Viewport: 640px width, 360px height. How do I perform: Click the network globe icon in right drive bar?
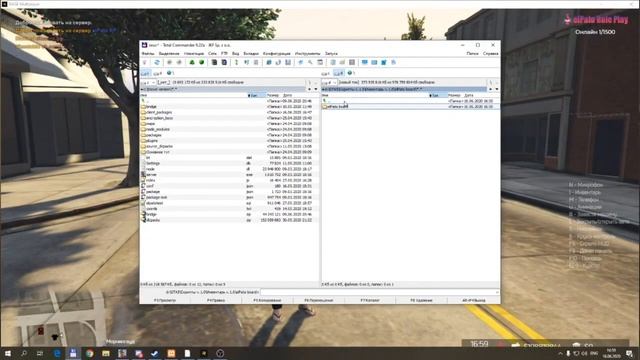click(350, 73)
